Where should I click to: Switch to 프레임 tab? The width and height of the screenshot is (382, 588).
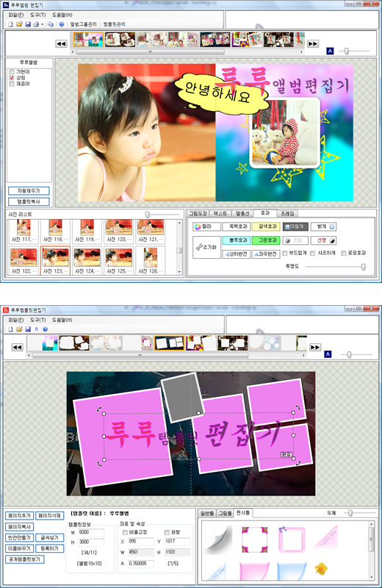[x=287, y=214]
